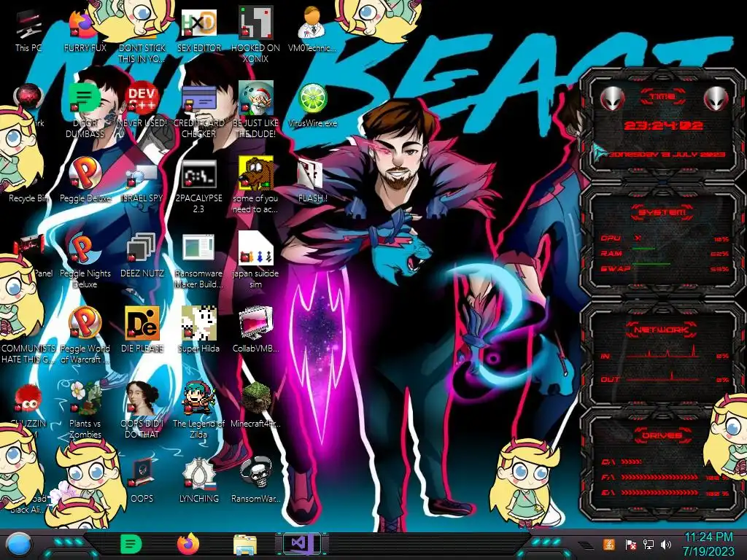Click the F:\ drive usage bar
Image resolution: width=747 pixels, height=560 pixels.
click(659, 477)
